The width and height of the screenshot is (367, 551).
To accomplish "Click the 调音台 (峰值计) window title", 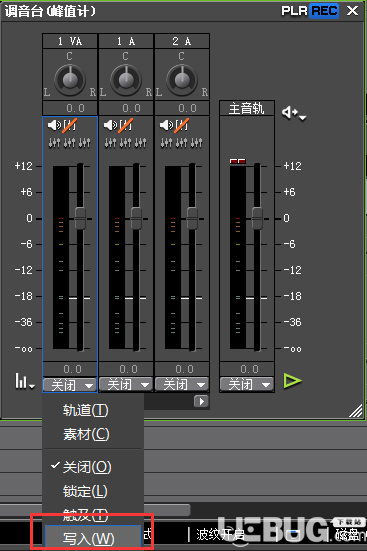I will click(x=50, y=11).
